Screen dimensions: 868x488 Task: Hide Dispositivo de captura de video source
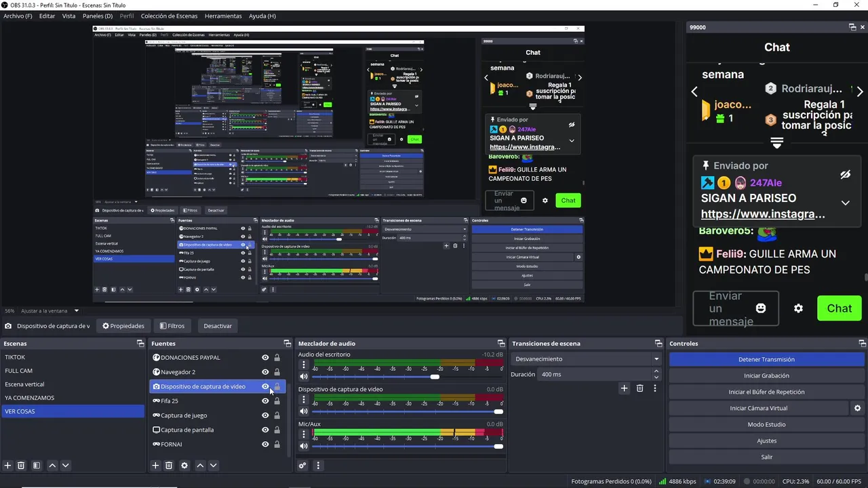265,386
